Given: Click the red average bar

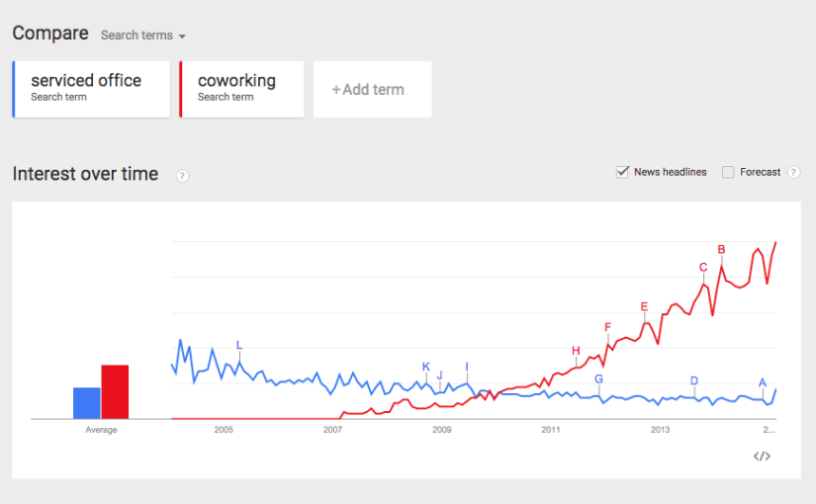Looking at the screenshot, I should [x=115, y=391].
